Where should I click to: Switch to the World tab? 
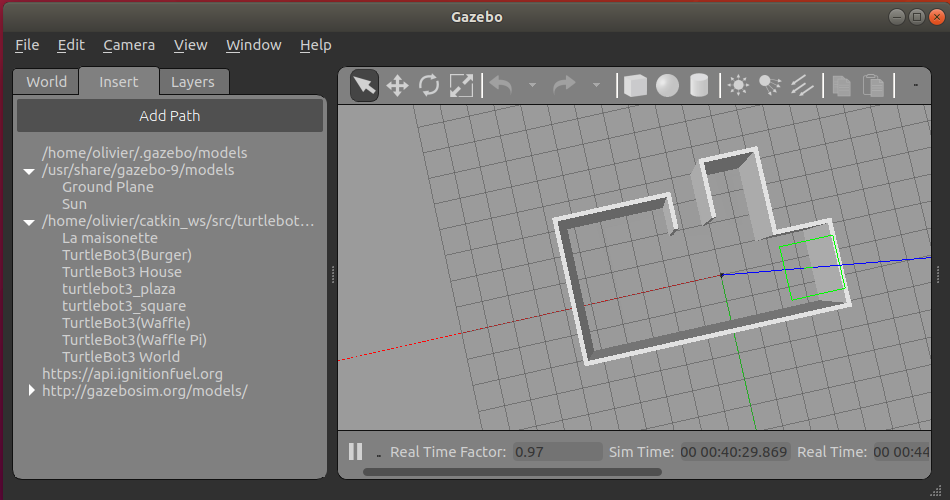[x=47, y=82]
